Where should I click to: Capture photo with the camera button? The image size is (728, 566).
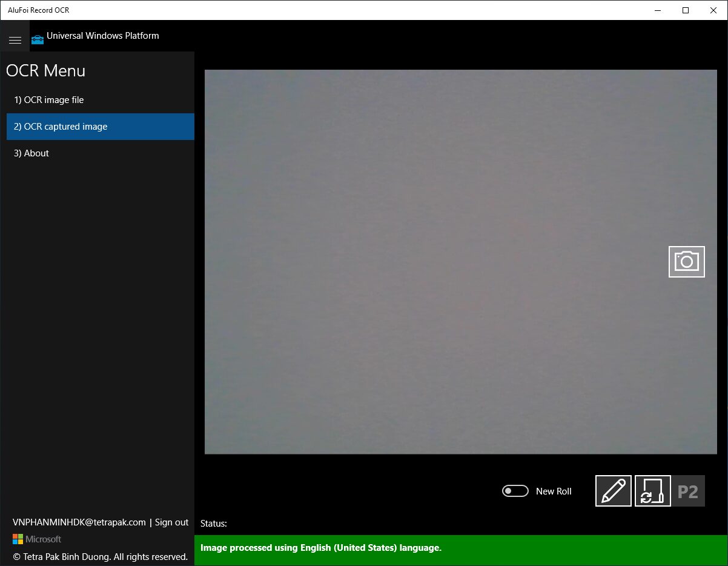tap(686, 262)
